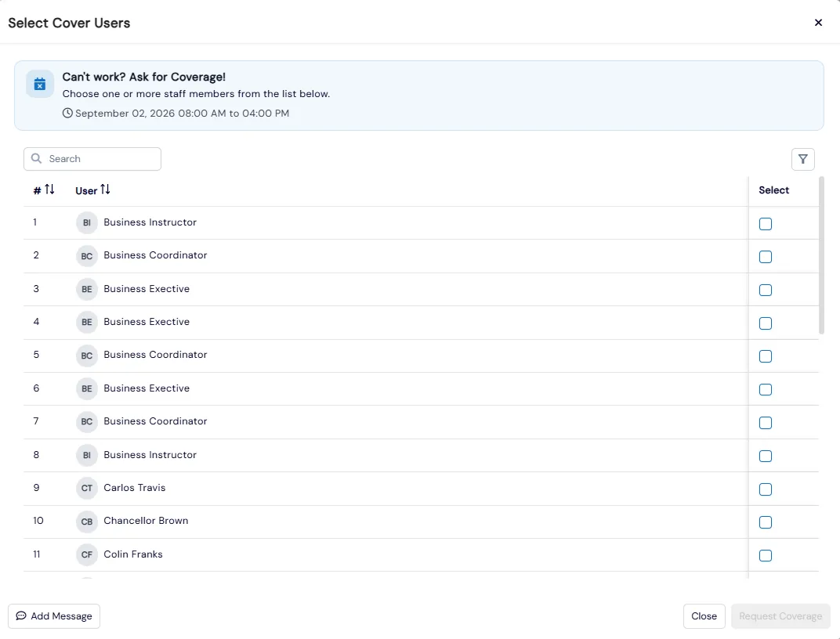The width and height of the screenshot is (840, 639).
Task: Click Business Exective text in row 3
Action: click(x=147, y=288)
